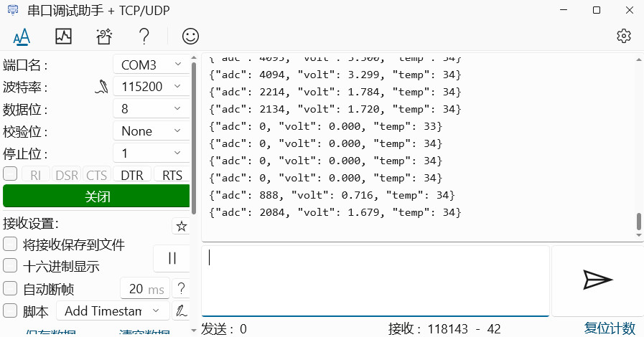Viewport: 644px width, 337px height.
Task: Click the DSR indicator
Action: point(67,175)
